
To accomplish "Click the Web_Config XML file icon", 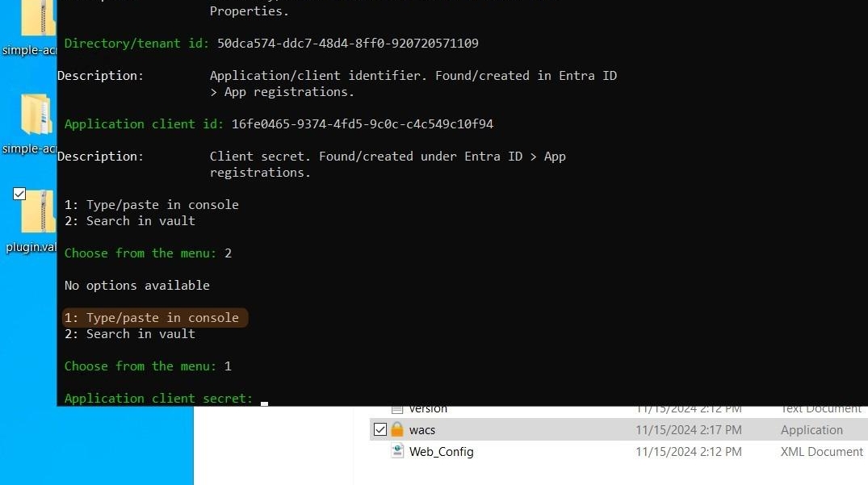I will tap(397, 451).
